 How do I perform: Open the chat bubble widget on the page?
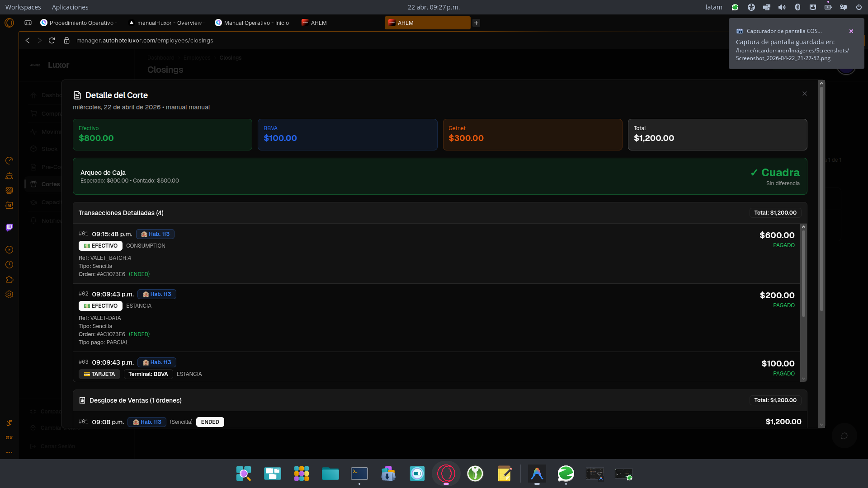(844, 436)
